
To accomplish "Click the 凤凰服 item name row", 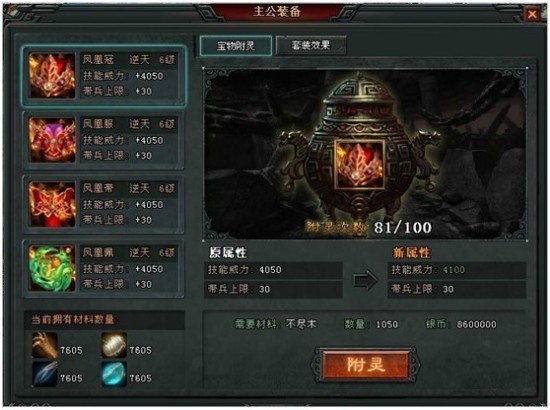I will click(x=128, y=124).
